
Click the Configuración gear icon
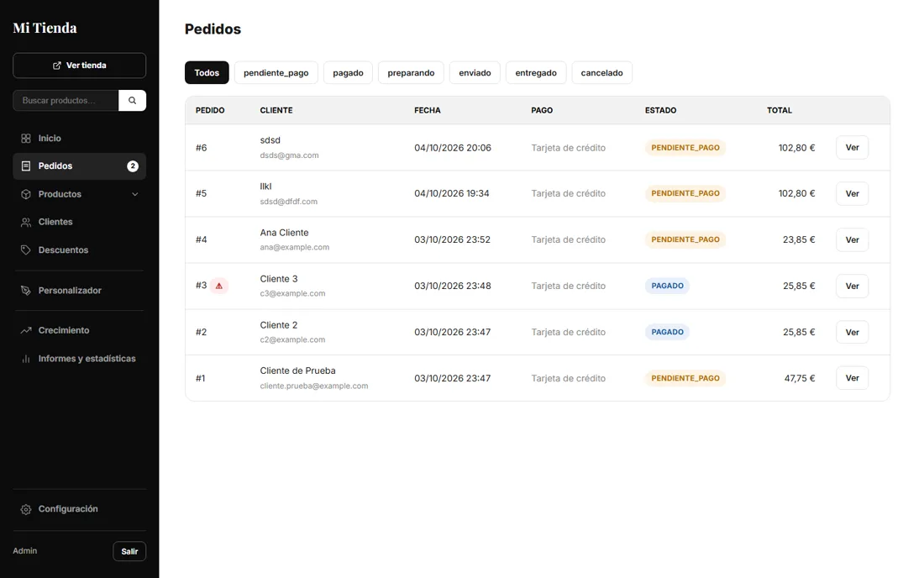[26, 509]
